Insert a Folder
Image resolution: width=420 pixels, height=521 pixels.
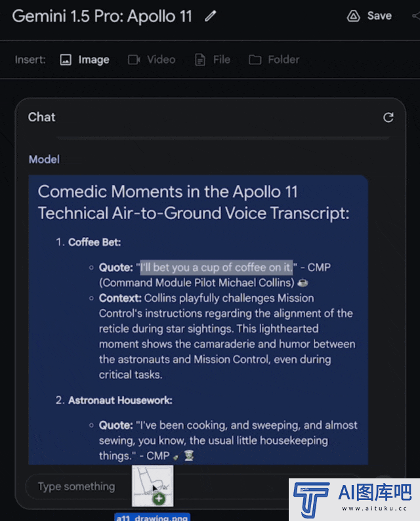click(274, 60)
